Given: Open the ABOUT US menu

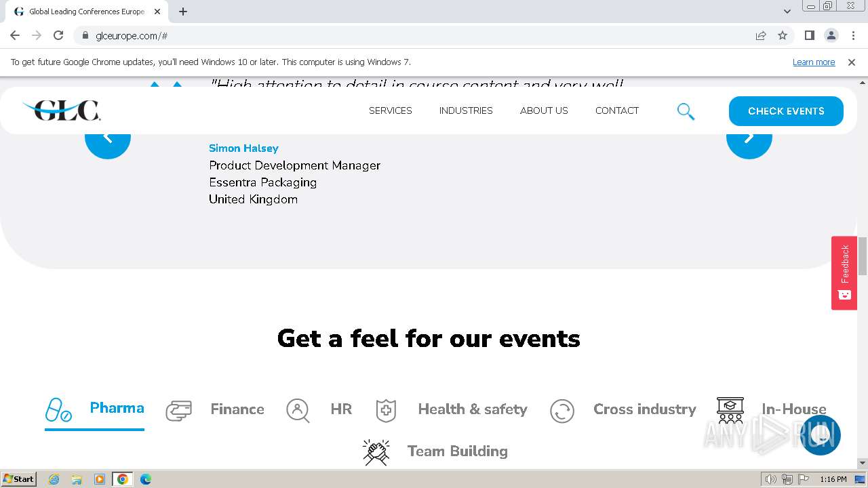Looking at the screenshot, I should tap(544, 110).
